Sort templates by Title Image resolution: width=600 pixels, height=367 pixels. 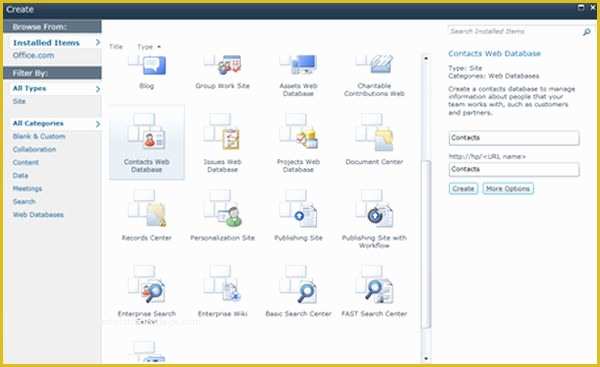coord(116,47)
